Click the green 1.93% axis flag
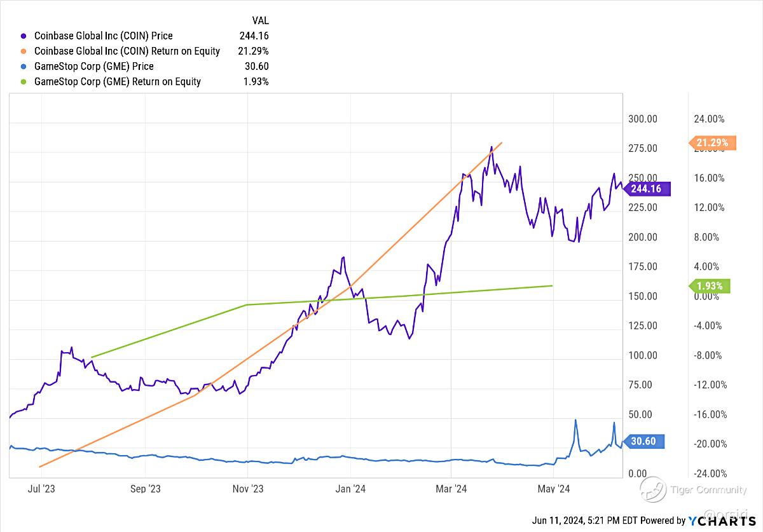The image size is (763, 532). [x=710, y=287]
